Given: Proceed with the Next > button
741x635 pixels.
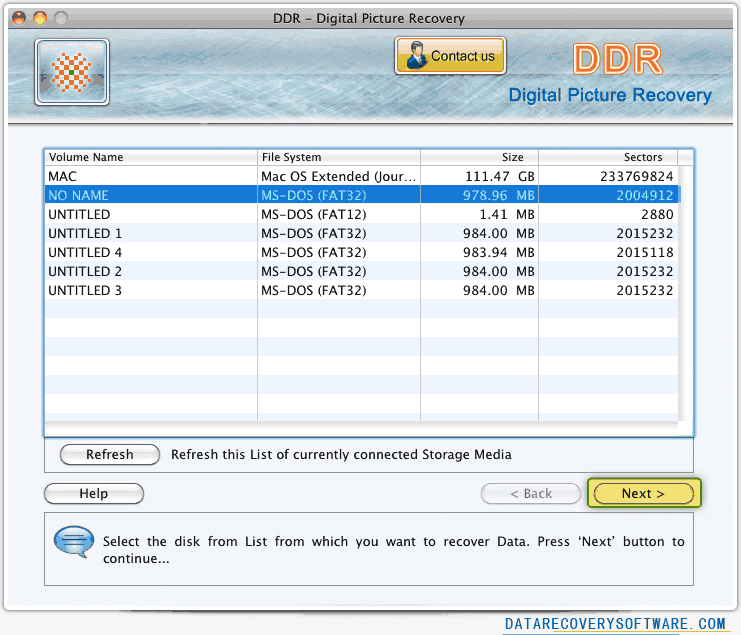Looking at the screenshot, I should click(x=644, y=494).
